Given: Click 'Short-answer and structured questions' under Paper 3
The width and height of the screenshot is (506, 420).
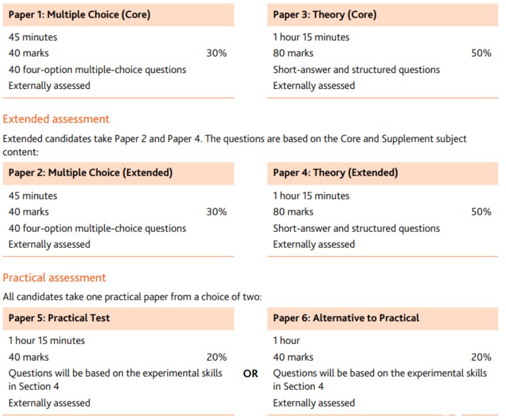Looking at the screenshot, I should [356, 70].
